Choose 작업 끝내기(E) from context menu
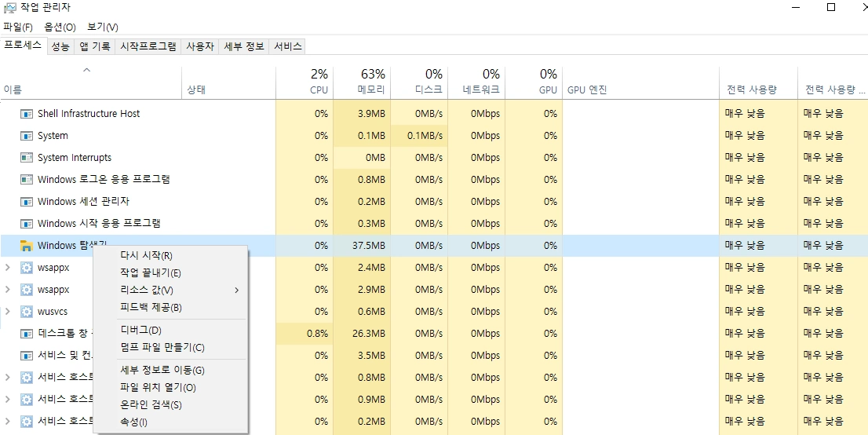 coord(170,272)
